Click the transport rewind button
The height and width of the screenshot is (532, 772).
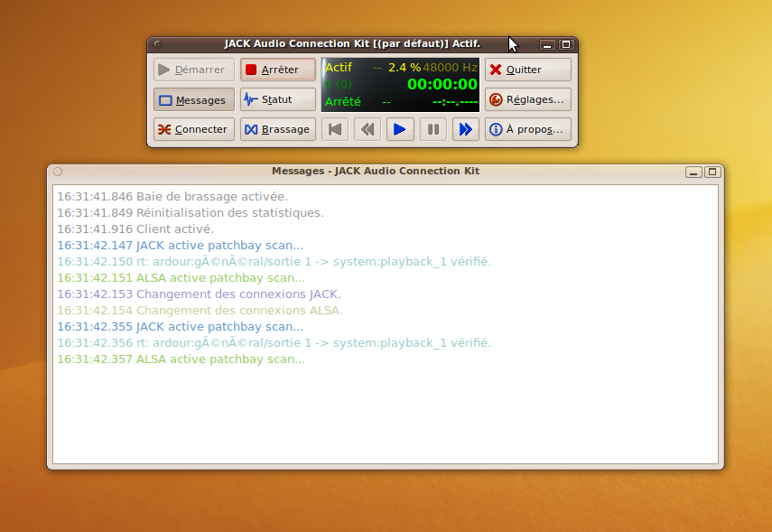tap(367, 129)
